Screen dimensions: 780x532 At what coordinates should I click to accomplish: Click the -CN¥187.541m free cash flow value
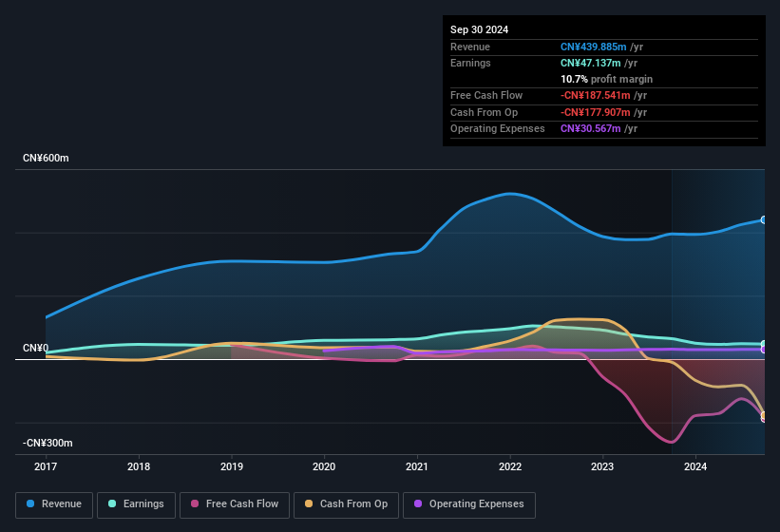pos(596,95)
